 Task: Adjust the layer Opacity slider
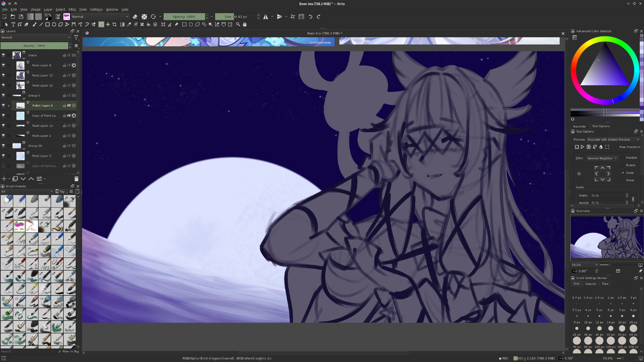pyautogui.click(x=34, y=46)
